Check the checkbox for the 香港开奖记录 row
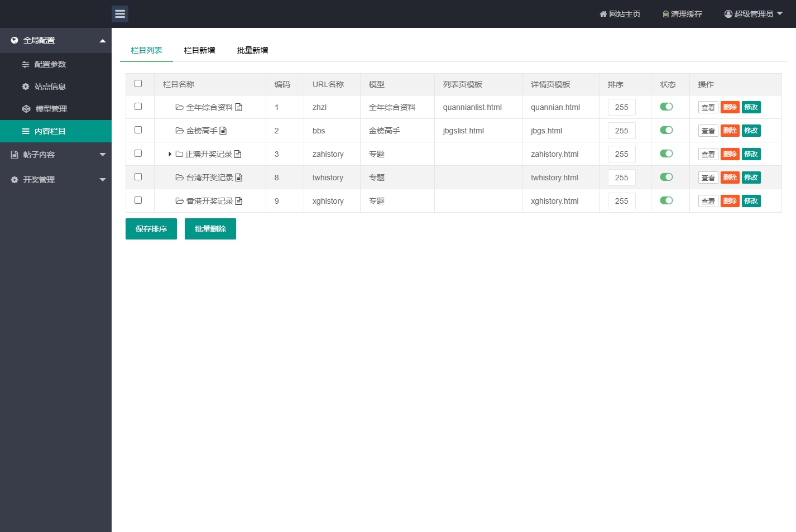796x532 pixels. click(x=138, y=200)
